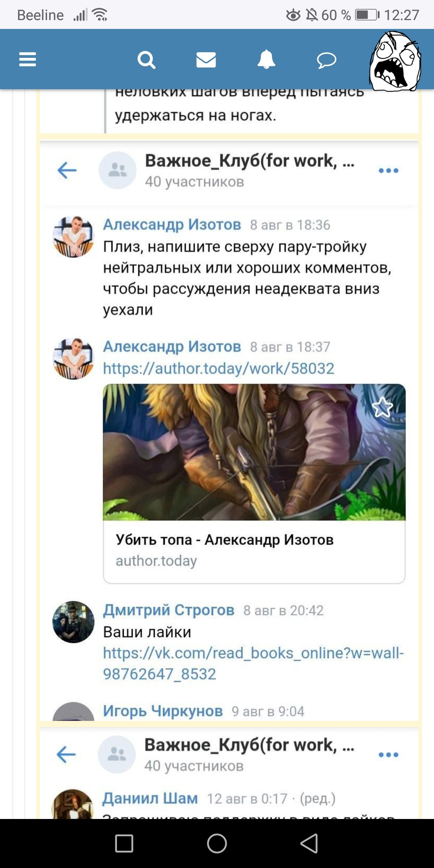Tap Александр Изотов's avatar at 18:36 message
Screen dimensions: 434x868
[x=74, y=237]
